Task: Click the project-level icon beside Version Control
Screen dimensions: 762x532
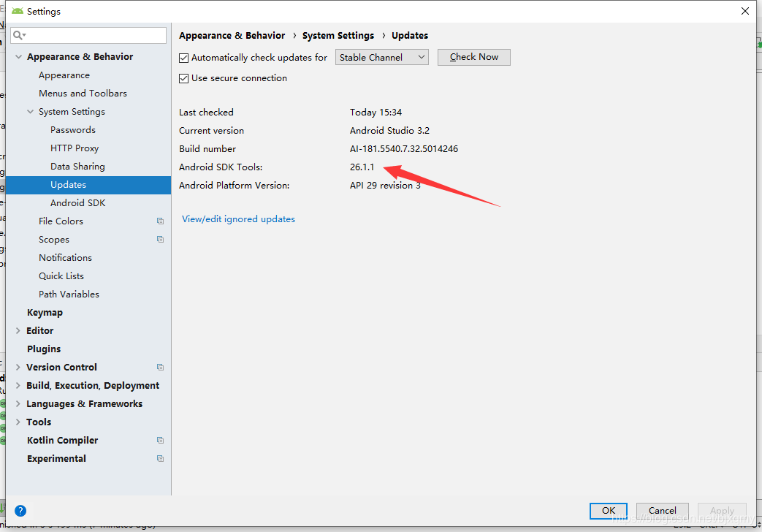Action: [x=161, y=367]
